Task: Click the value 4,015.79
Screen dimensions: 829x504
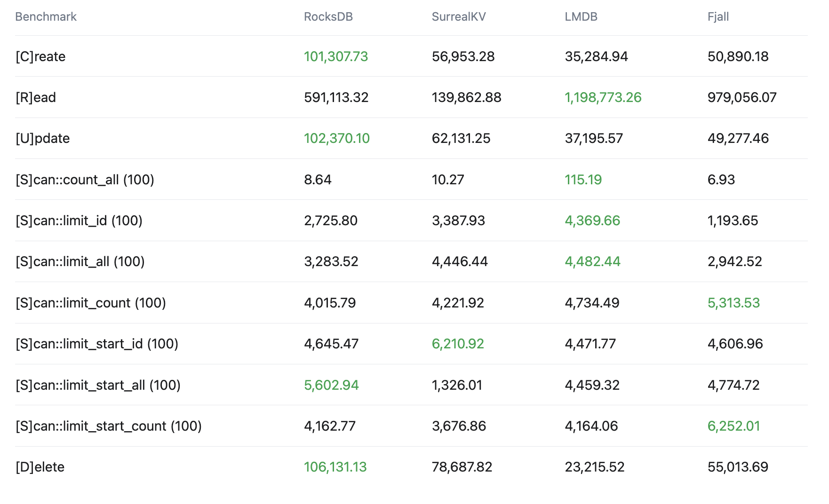Action: [330, 303]
